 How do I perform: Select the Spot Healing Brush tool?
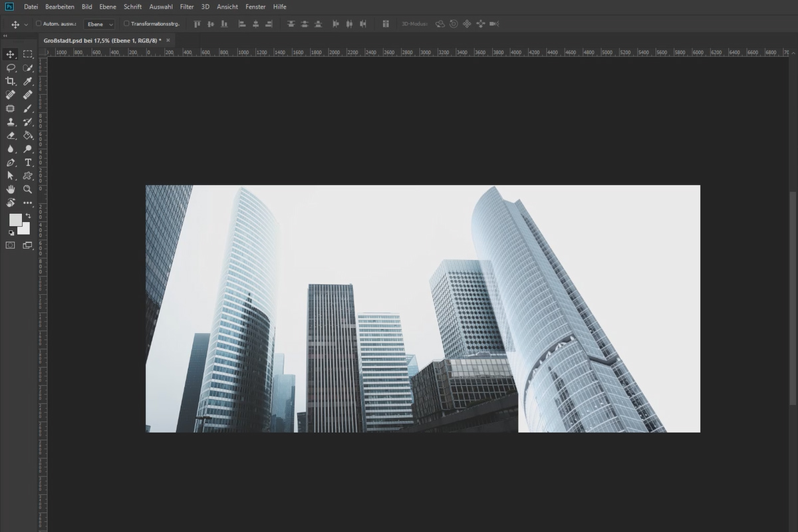pos(11,95)
